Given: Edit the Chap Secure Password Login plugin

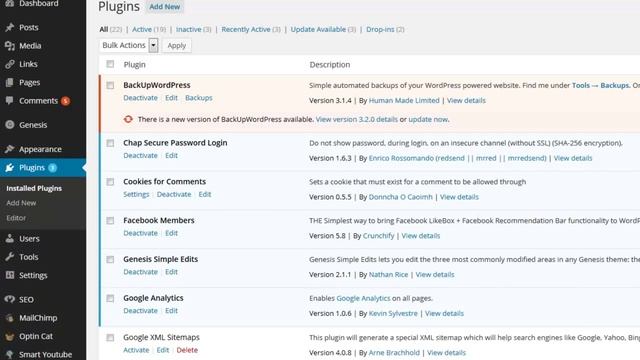Looking at the screenshot, I should pyautogui.click(x=171, y=156).
